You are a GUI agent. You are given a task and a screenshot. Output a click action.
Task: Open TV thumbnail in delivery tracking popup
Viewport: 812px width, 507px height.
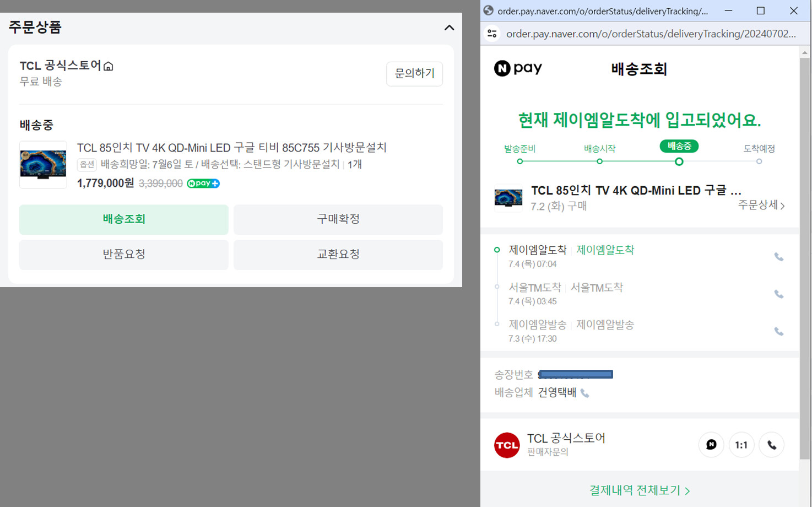(x=508, y=198)
